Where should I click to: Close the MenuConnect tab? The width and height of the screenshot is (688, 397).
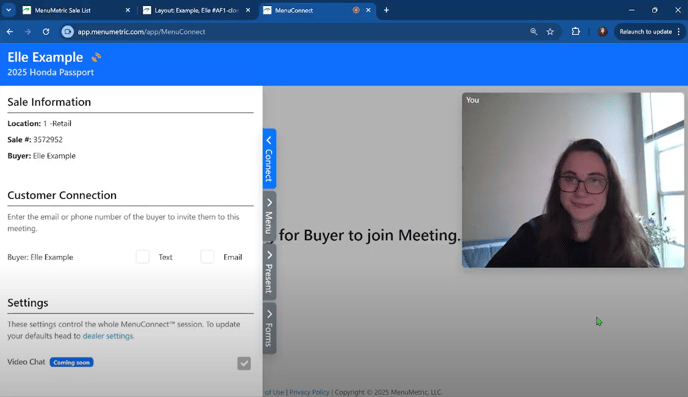pyautogui.click(x=368, y=10)
